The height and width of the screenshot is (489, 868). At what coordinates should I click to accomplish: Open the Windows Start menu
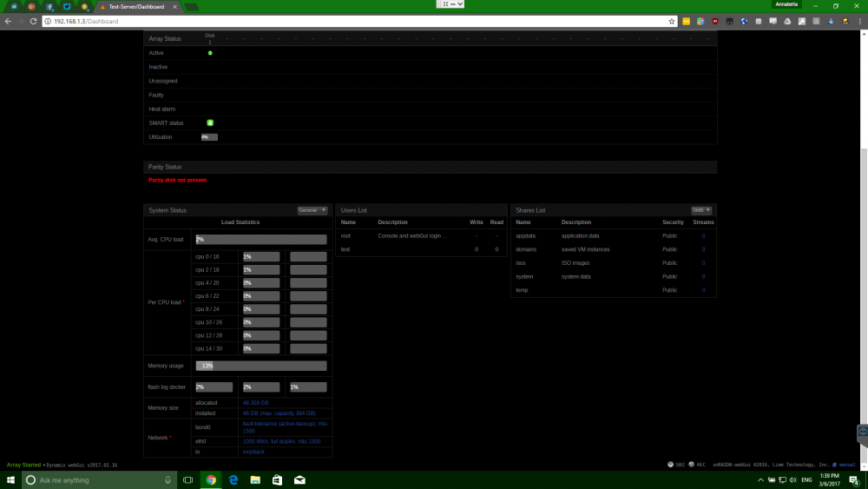pos(10,480)
